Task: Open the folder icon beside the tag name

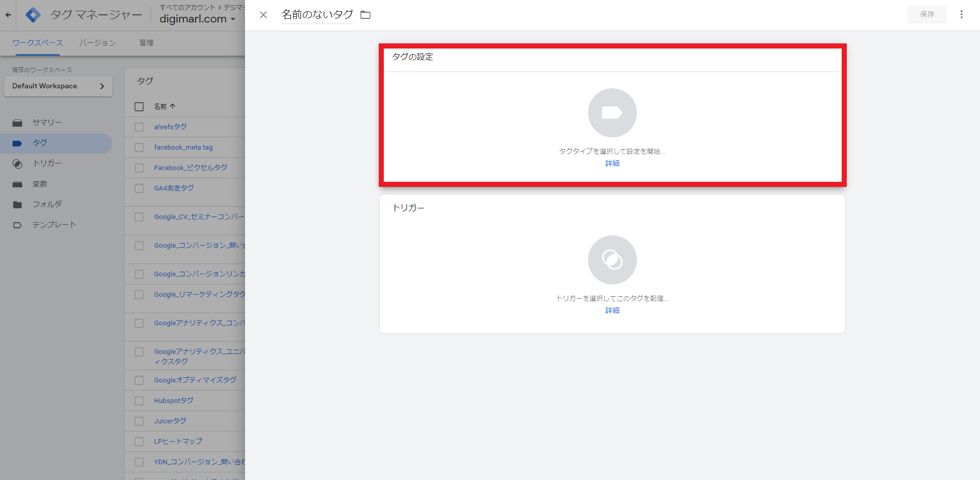Action: pyautogui.click(x=365, y=15)
